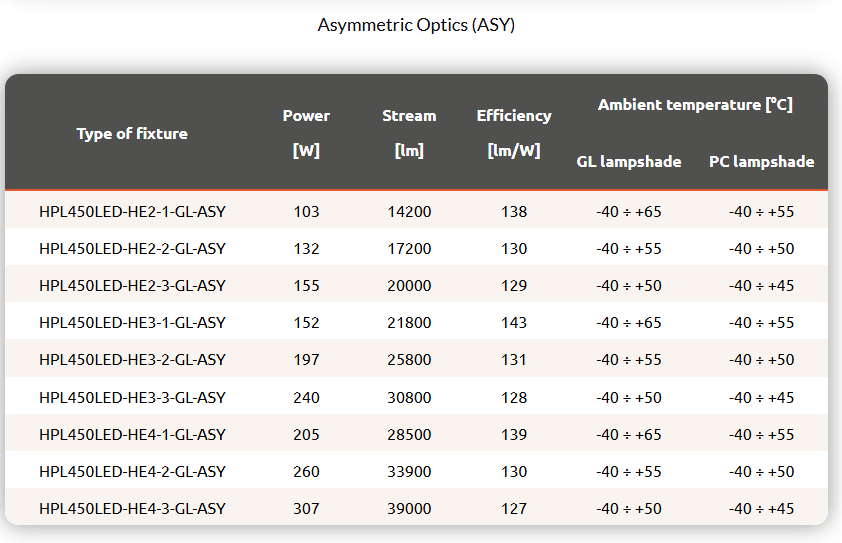
Task: Click PC lampshade temperature for HPL450LED-HE2-2-GL-ASY
Action: (761, 249)
